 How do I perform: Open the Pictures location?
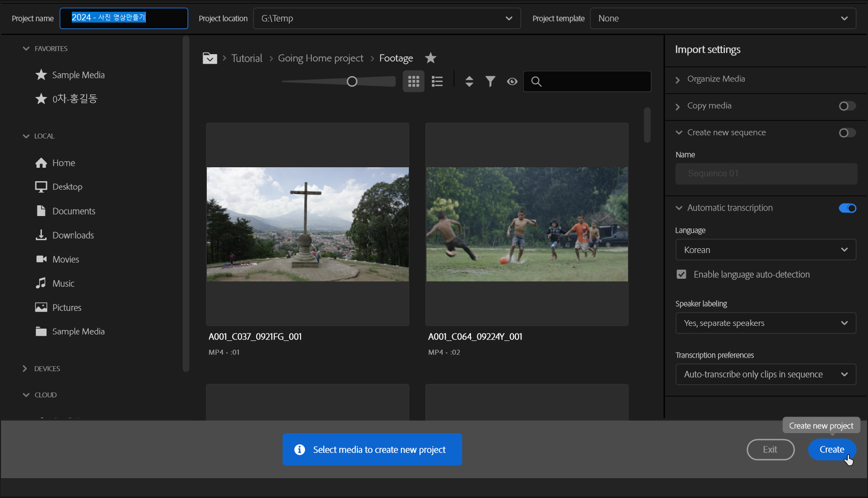[58, 308]
